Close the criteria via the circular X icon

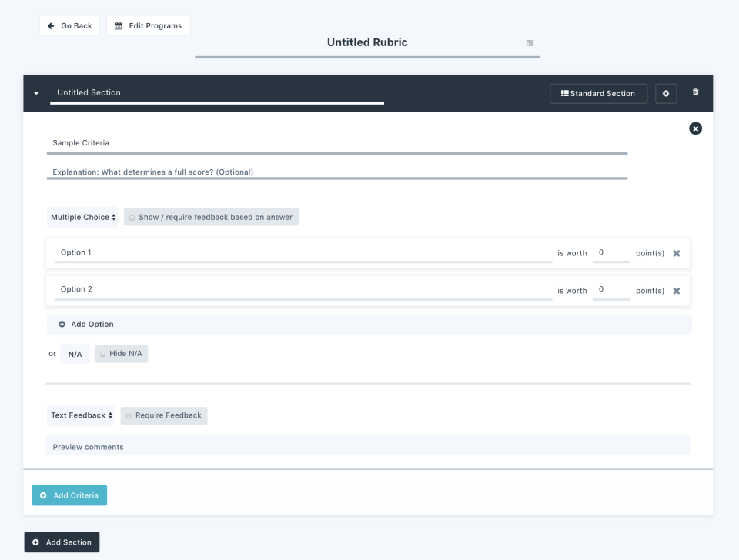(695, 128)
